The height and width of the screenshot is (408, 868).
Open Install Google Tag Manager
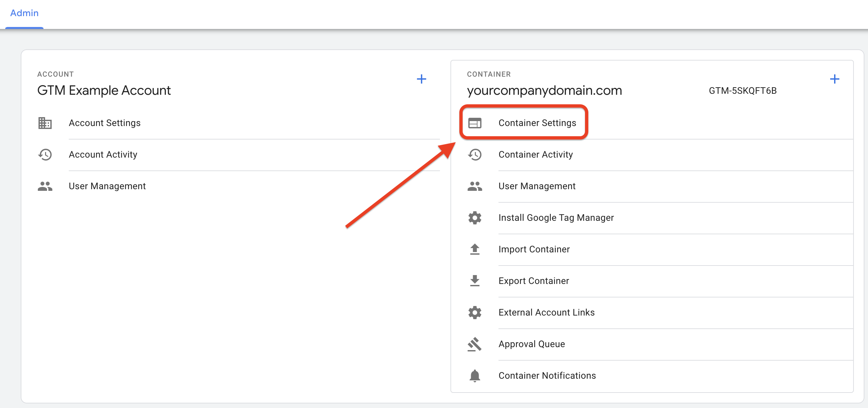556,217
